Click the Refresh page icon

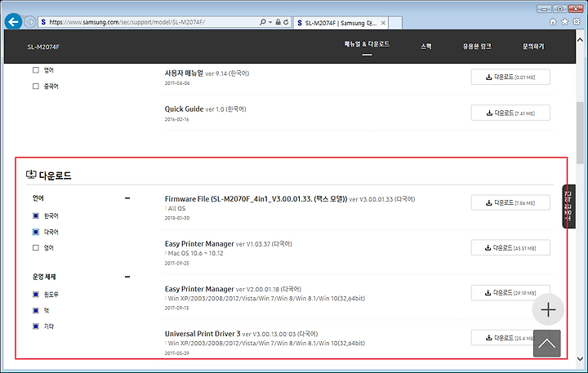point(286,22)
